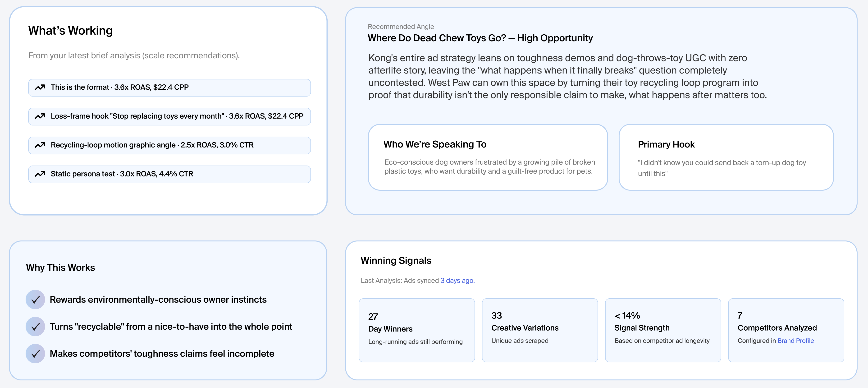
Task: Click the 7 Competitors Analyzed card
Action: click(x=786, y=330)
